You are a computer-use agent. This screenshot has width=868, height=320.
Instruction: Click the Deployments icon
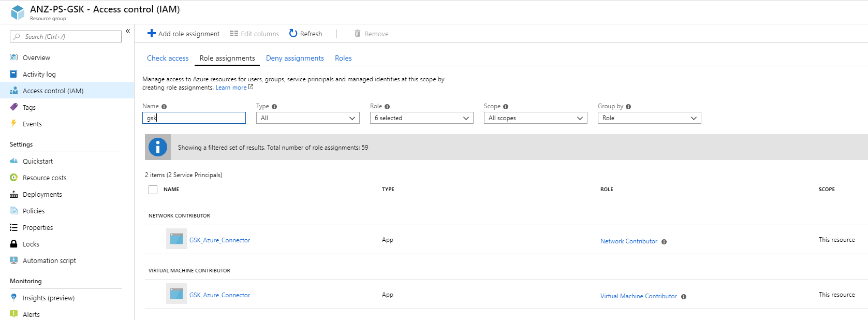pyautogui.click(x=14, y=194)
